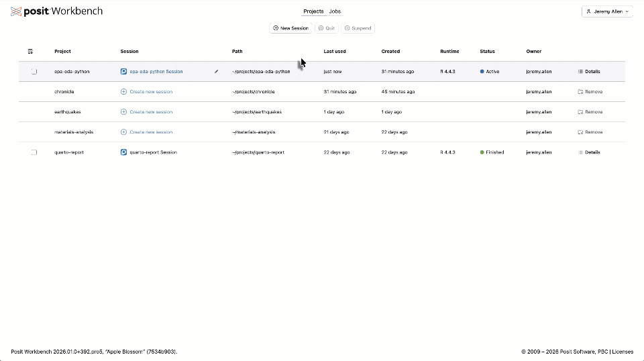Click the session icon beside quarto-report Session

(123, 152)
